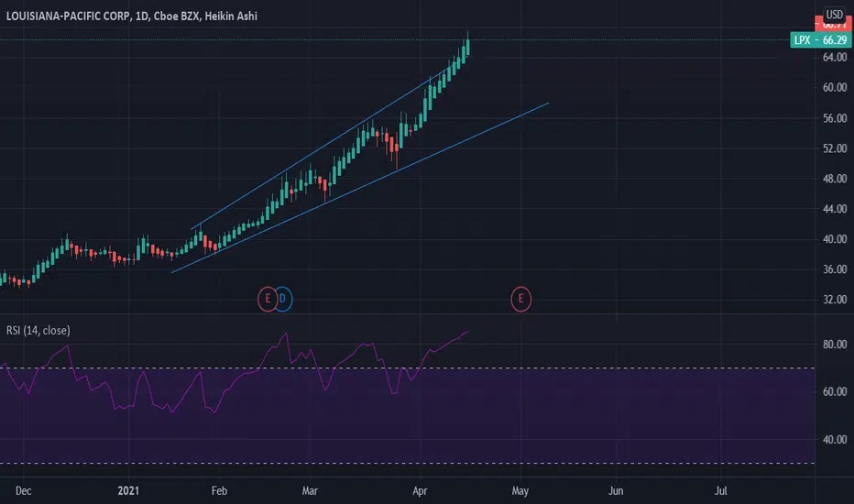Click the blue dividend 'D' marker
Image resolution: width=854 pixels, height=504 pixels.
[x=284, y=299]
